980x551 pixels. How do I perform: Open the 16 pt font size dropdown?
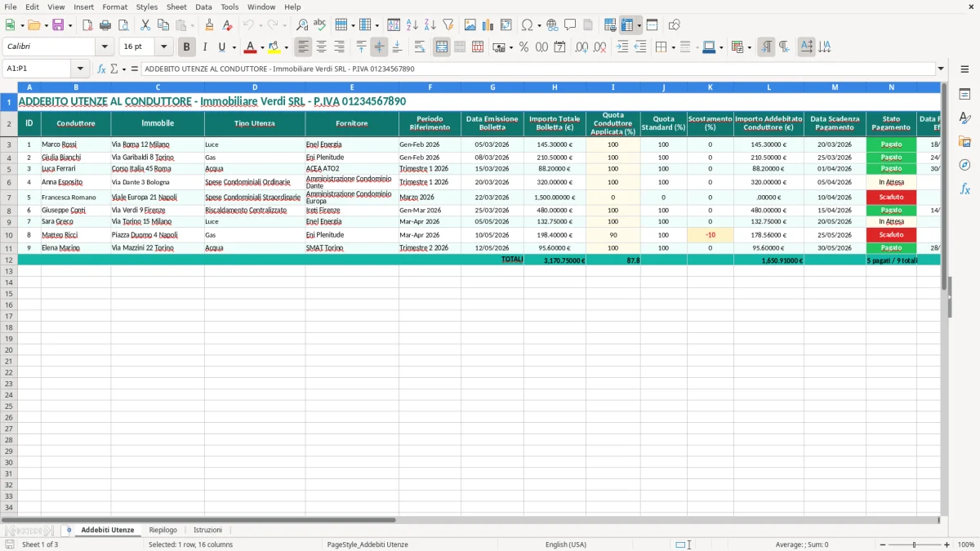[164, 47]
